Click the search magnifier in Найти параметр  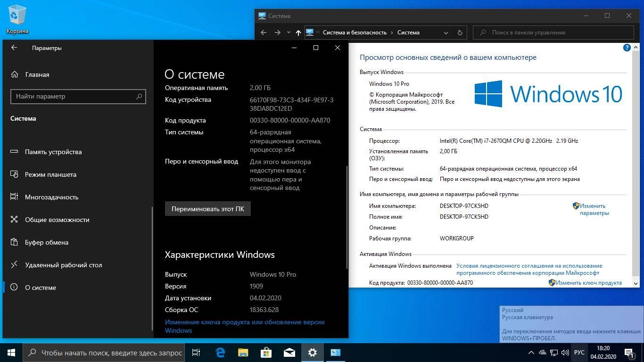click(139, 96)
